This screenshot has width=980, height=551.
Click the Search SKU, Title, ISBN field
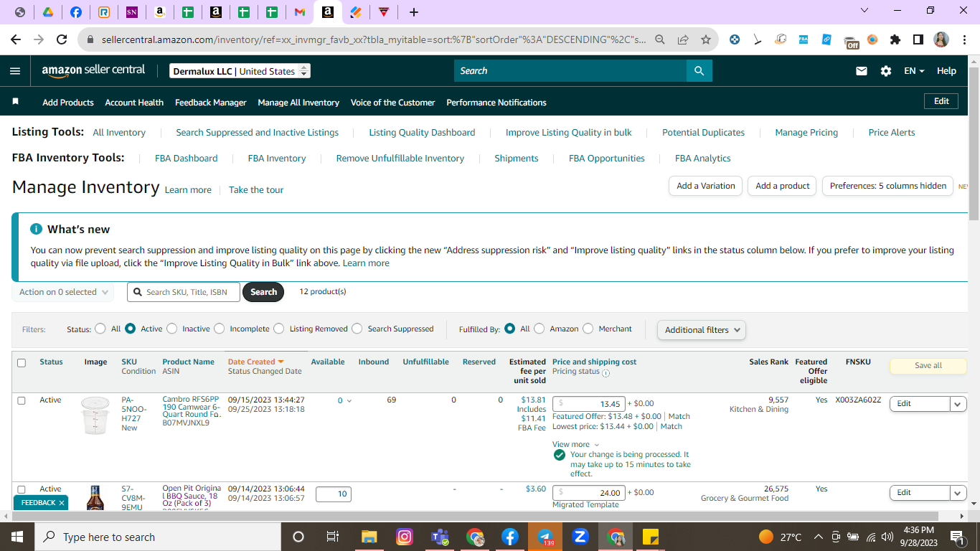click(184, 292)
